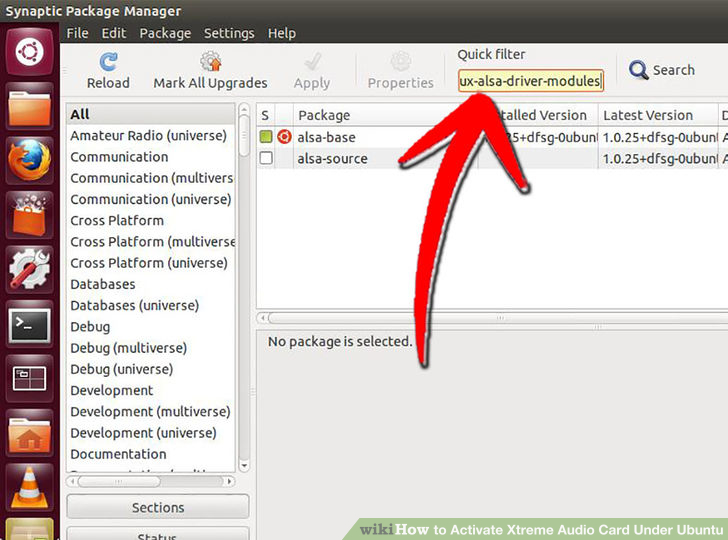Select Communication (multiverse) section

(151, 178)
